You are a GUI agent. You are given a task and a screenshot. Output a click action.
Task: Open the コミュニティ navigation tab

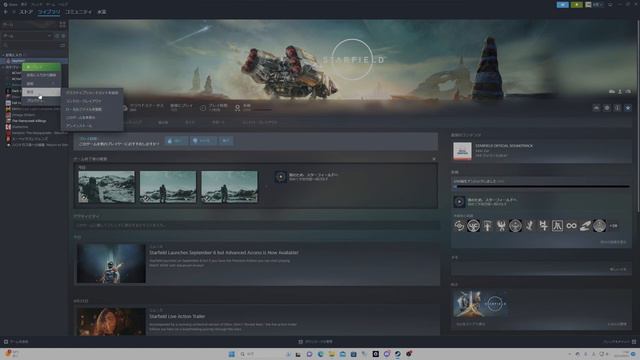coord(78,12)
